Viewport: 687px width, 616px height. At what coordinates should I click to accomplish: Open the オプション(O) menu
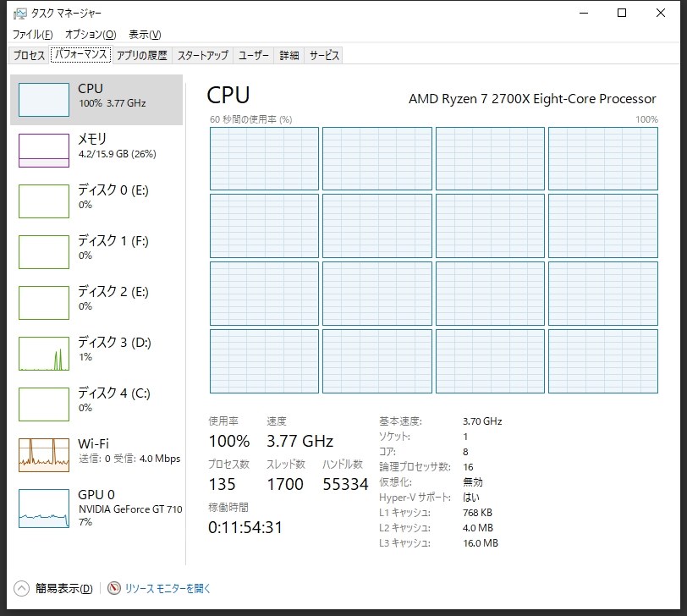[91, 34]
